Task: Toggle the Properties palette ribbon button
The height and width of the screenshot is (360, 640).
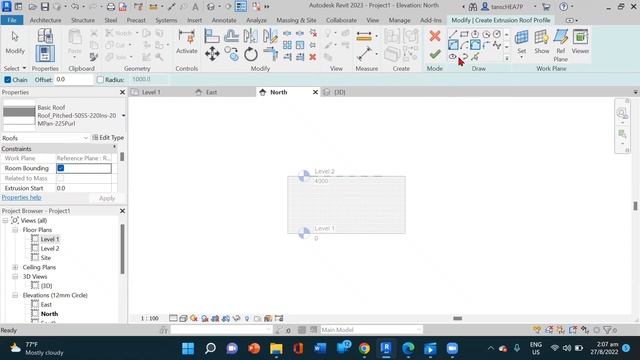Action: (45, 53)
